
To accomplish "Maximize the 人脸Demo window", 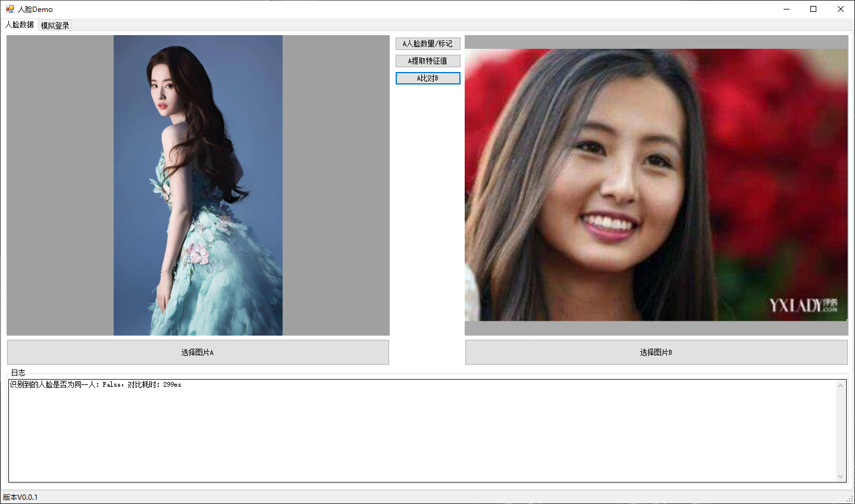I will (813, 9).
